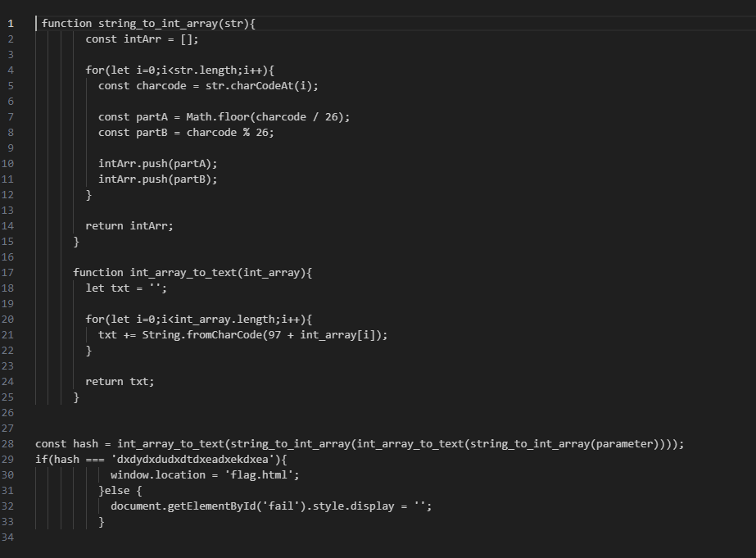Place cursor on 'return txt' statement

120,381
